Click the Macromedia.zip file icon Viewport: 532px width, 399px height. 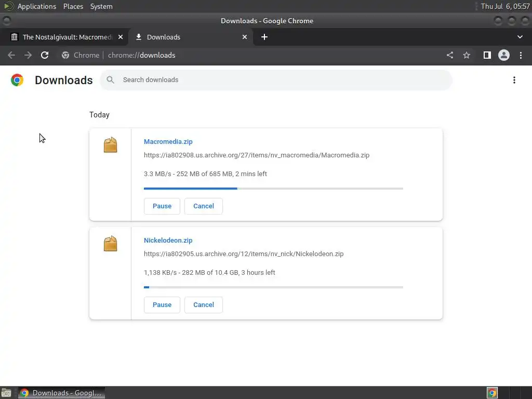pos(110,145)
